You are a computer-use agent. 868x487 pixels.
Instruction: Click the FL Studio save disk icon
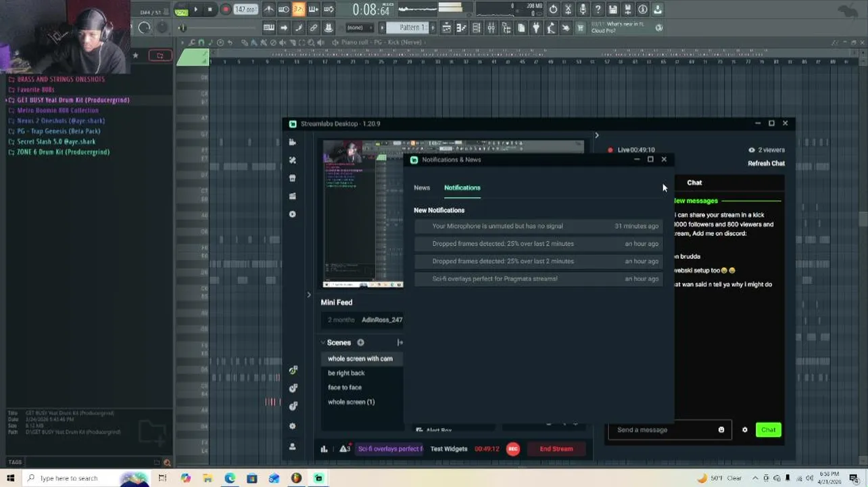pos(612,9)
